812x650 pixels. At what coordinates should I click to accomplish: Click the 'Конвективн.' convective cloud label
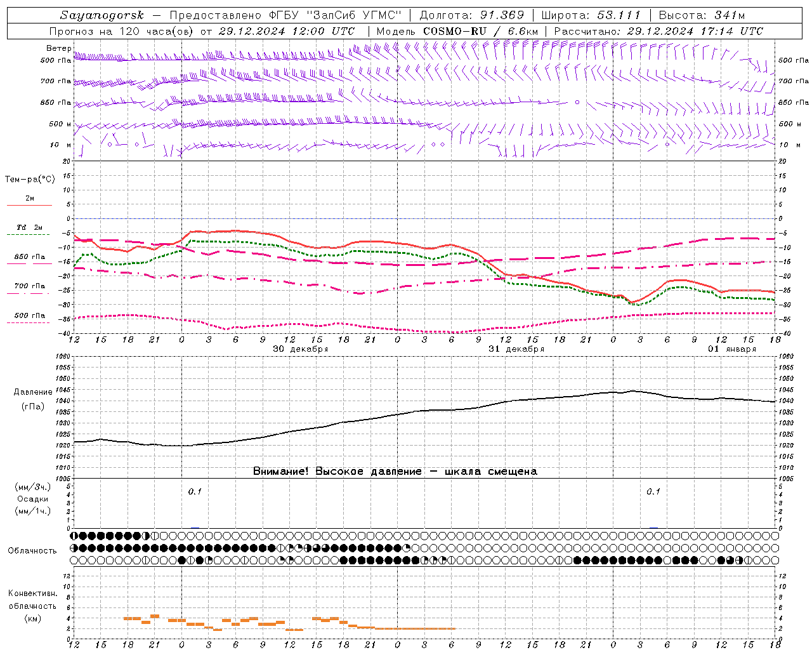(x=33, y=594)
